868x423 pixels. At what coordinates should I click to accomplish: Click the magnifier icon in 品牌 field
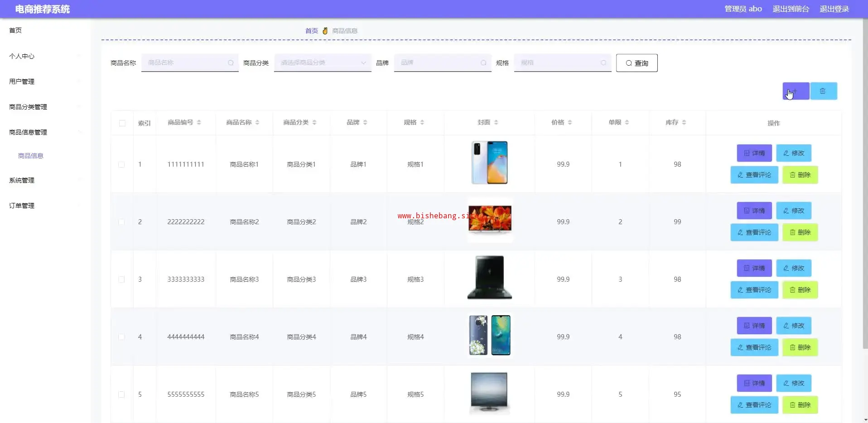click(483, 63)
